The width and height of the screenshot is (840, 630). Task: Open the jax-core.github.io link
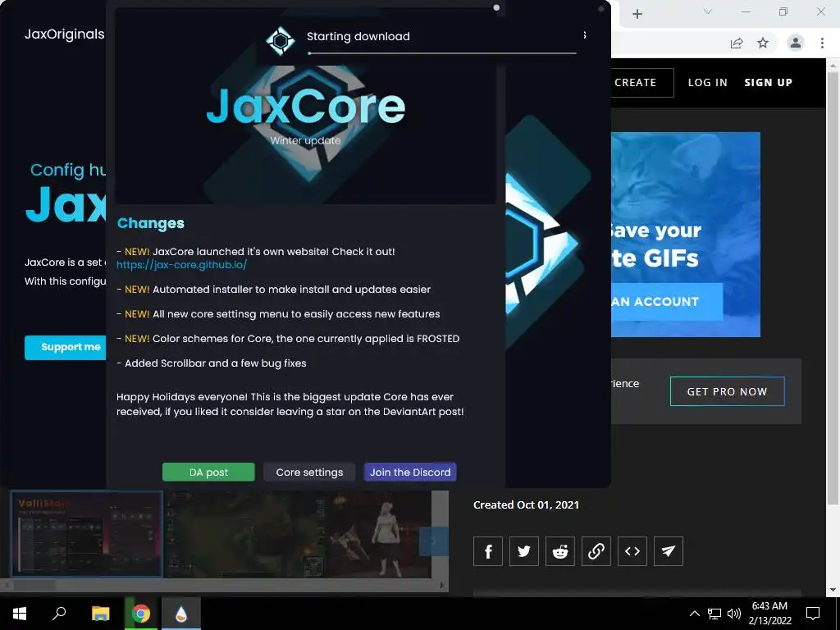[x=181, y=265]
